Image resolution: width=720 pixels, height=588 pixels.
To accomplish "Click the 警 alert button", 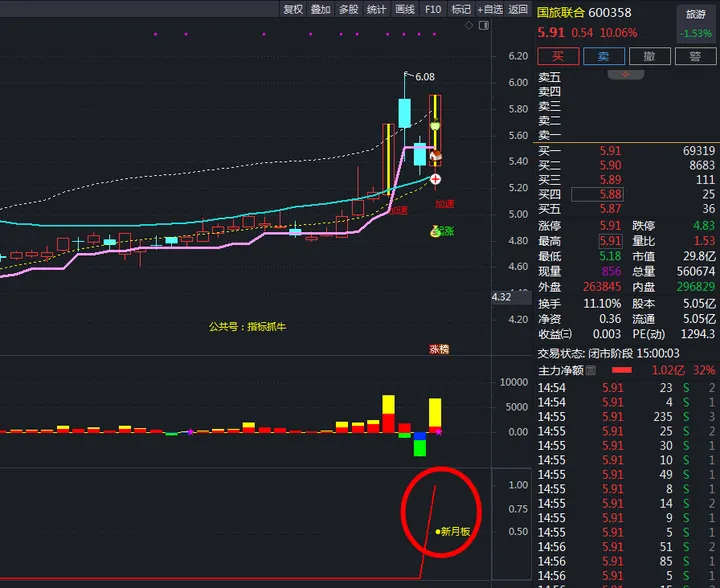I will [x=695, y=56].
